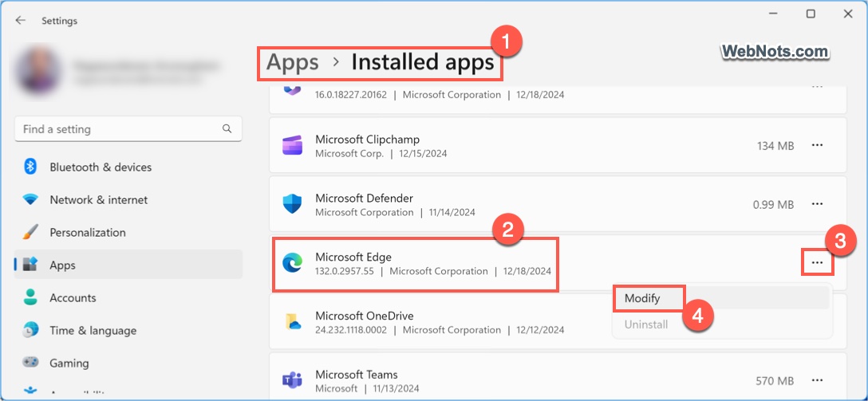Click the Microsoft Teams app icon
868x401 pixels.
292,380
